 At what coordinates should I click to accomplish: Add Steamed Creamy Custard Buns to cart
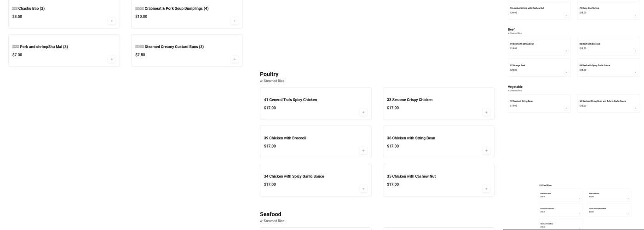point(235,59)
